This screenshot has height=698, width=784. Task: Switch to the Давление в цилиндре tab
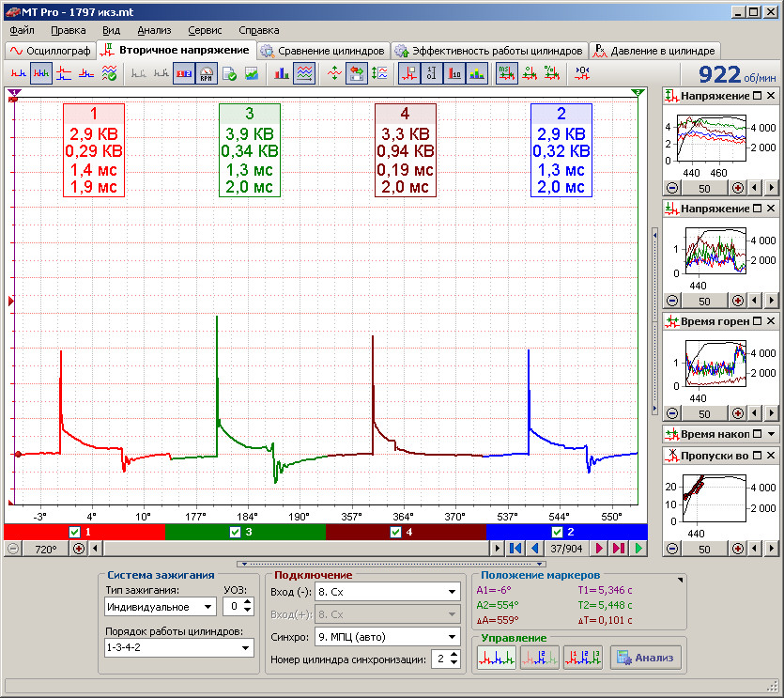point(655,51)
